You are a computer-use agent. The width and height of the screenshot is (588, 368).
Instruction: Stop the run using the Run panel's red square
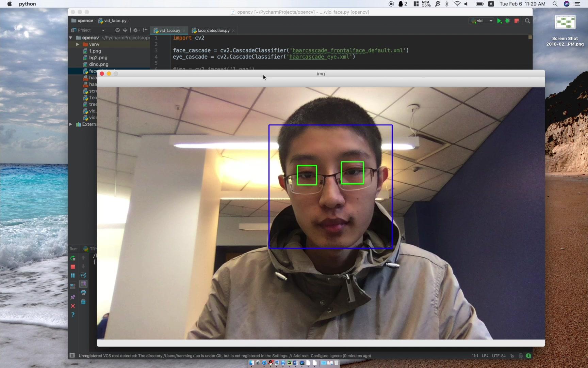click(x=73, y=267)
